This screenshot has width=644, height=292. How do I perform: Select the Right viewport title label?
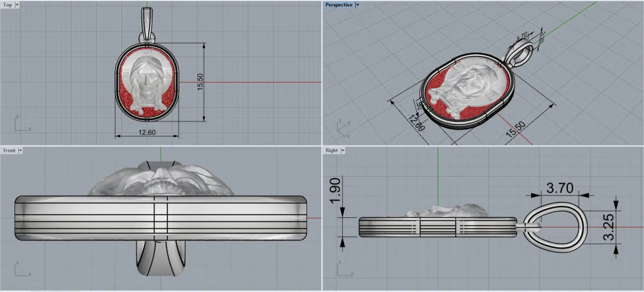click(x=332, y=150)
